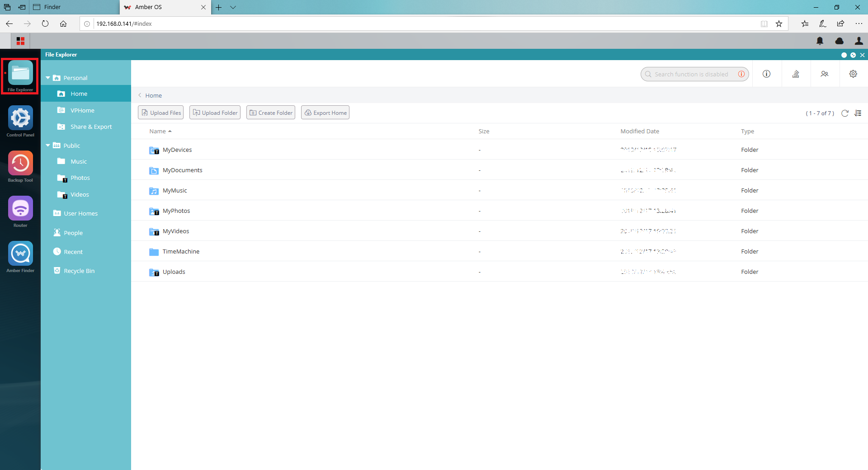Click the MyDevices folder icon
Image resolution: width=868 pixels, height=470 pixels.
click(154, 150)
